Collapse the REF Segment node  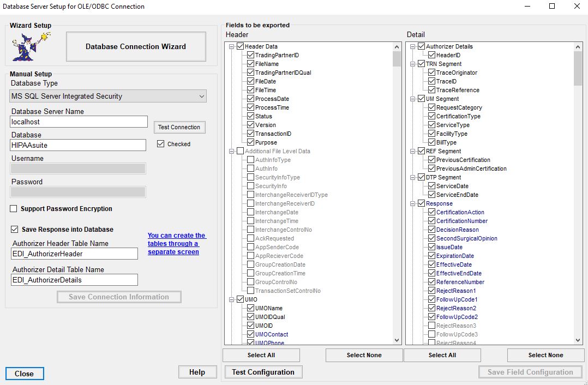pos(412,151)
